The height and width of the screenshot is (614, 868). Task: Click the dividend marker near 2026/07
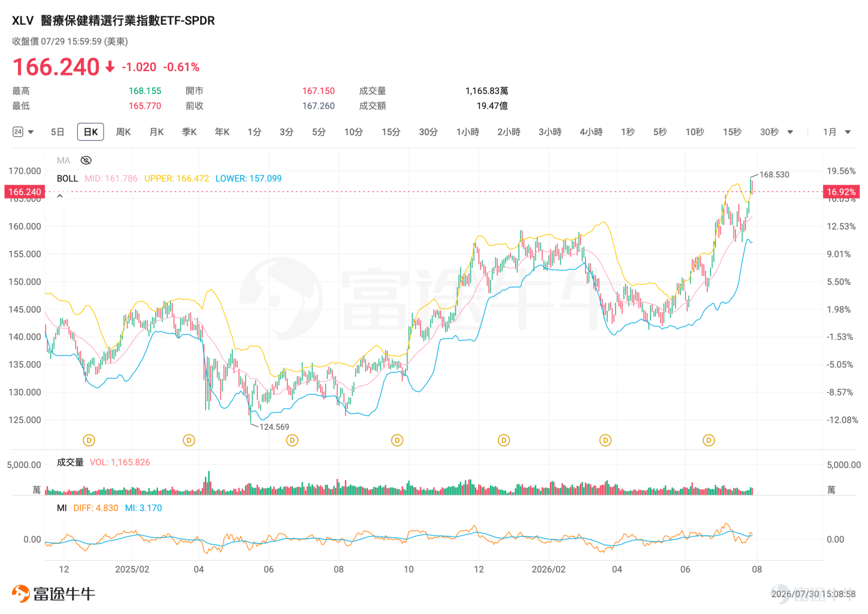pos(709,440)
